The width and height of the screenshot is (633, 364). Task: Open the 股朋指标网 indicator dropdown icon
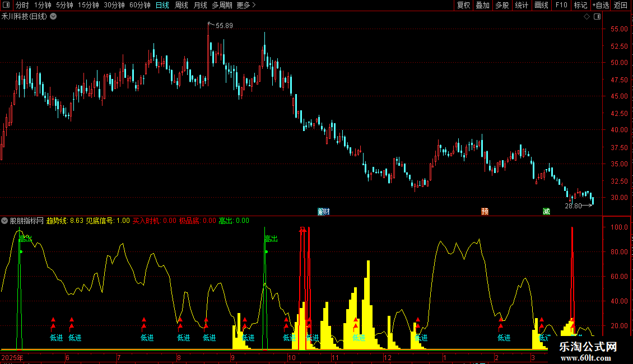(4, 221)
